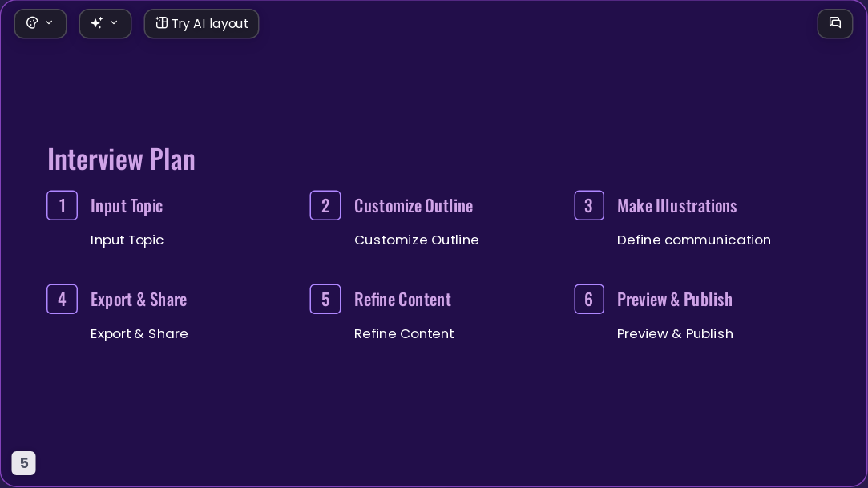Select the Preview & Publish heading
The width and height of the screenshot is (868, 488).
(x=675, y=300)
